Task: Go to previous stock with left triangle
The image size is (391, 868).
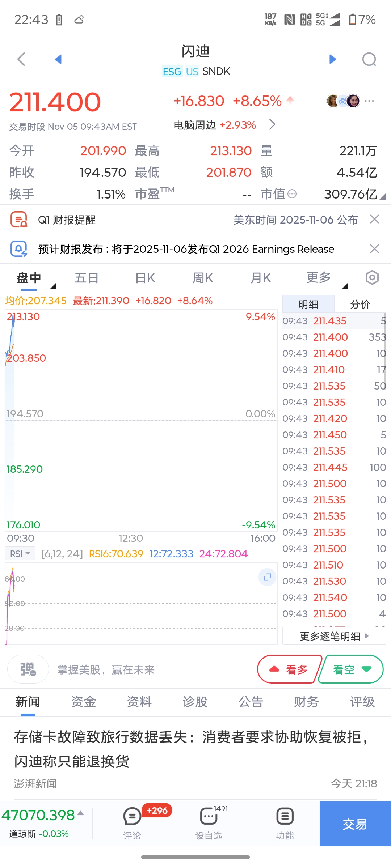Action: pyautogui.click(x=58, y=59)
